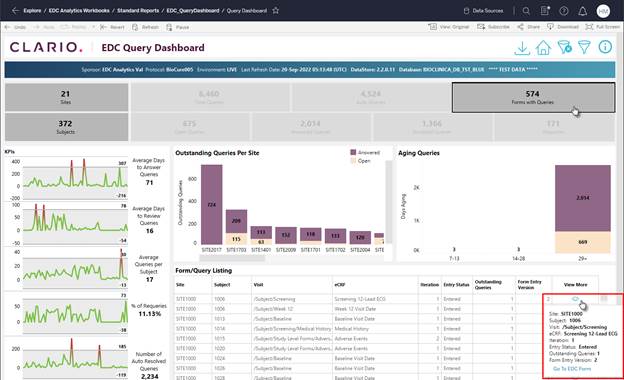Click the View More column header
The image size is (624, 380).
[575, 285]
